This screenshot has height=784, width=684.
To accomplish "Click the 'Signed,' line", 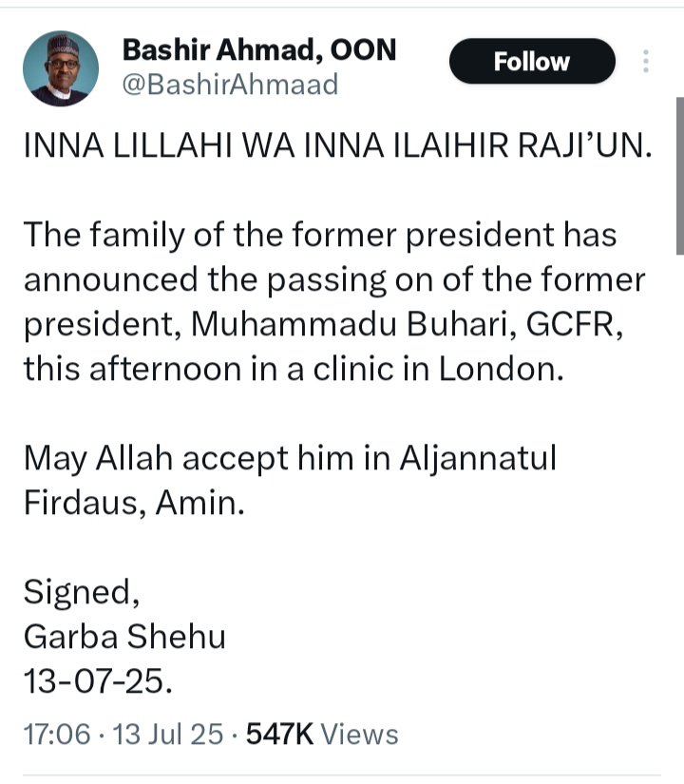I will click(x=82, y=592).
